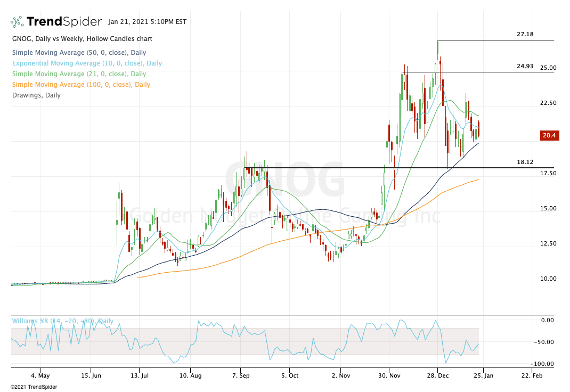Select the Simple Moving Average (50) legend entry
The image size is (570, 392).
pyautogui.click(x=78, y=53)
